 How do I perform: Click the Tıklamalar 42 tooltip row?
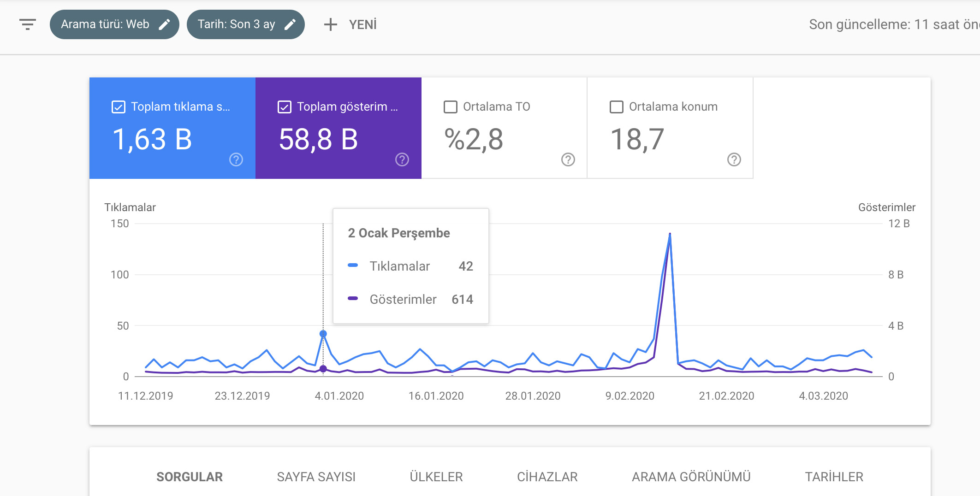[410, 266]
